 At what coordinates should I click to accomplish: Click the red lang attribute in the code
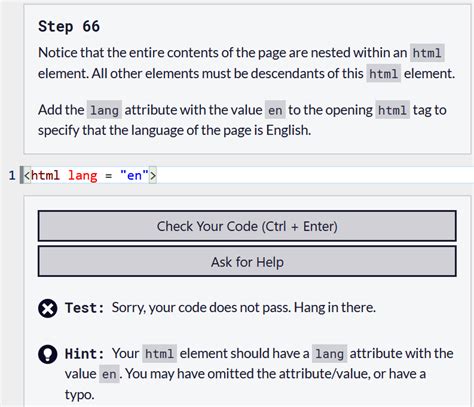tap(83, 176)
